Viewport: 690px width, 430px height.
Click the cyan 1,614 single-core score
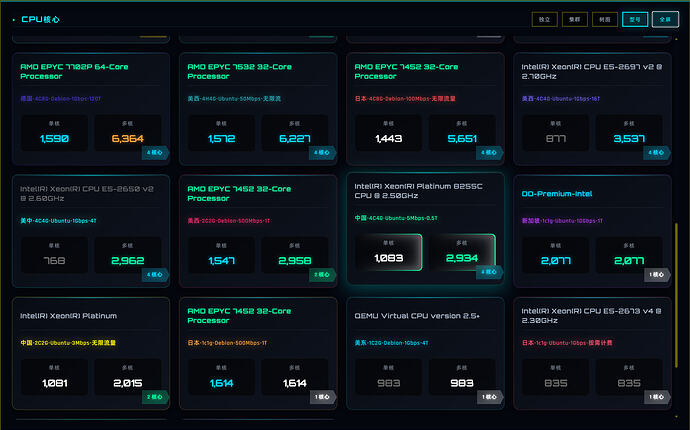pyautogui.click(x=221, y=383)
